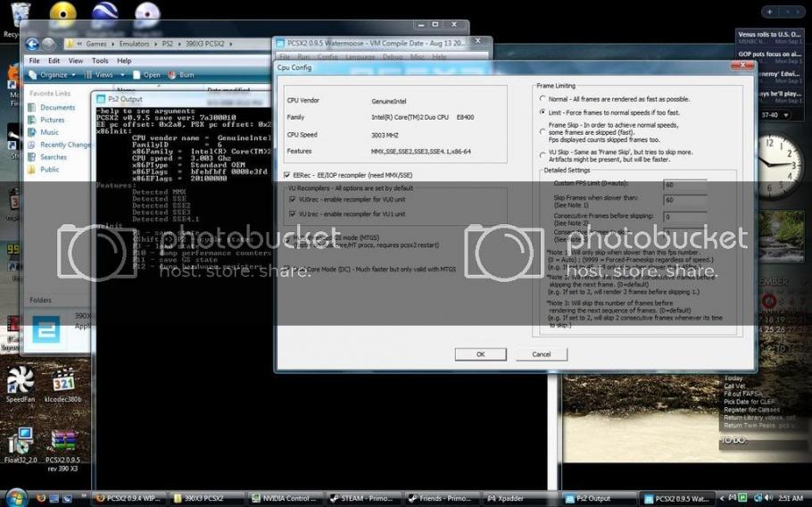The height and width of the screenshot is (507, 812).
Task: Click the Windows Start orb
Action: 15,498
